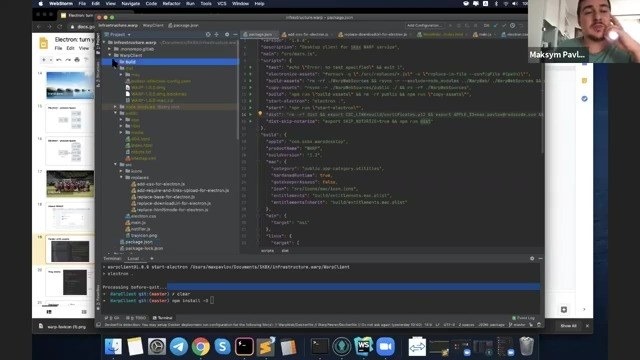Select slide 20 thumbnail in Google Slides
Image resolution: width=640 pixels, height=360 pixels.
point(70,282)
